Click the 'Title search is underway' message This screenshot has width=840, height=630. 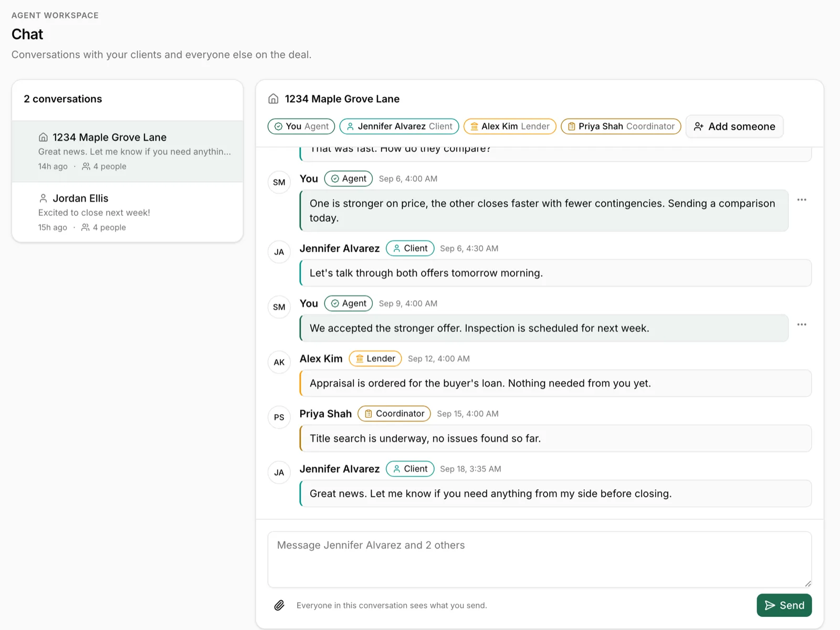[x=555, y=438]
